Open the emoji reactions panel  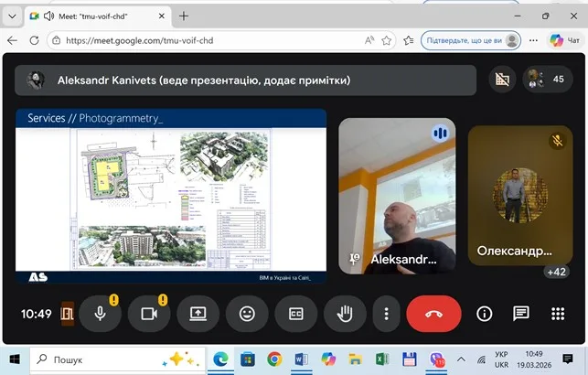point(247,314)
